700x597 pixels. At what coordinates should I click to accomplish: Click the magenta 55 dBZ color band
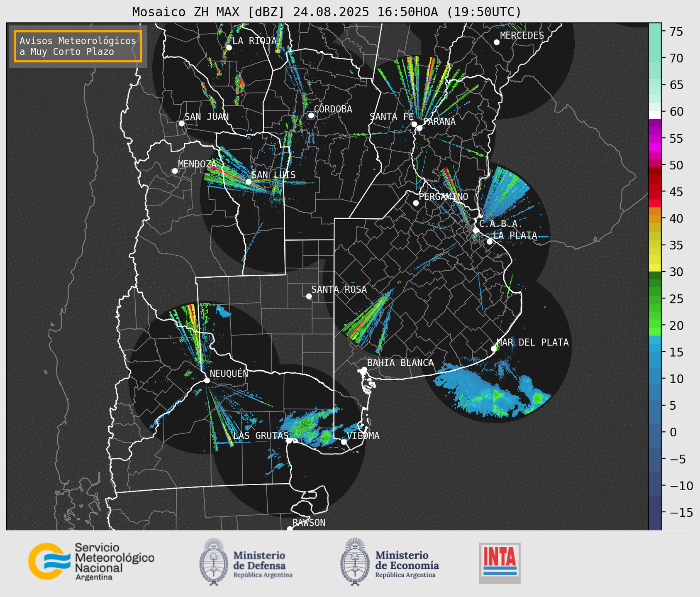655,139
